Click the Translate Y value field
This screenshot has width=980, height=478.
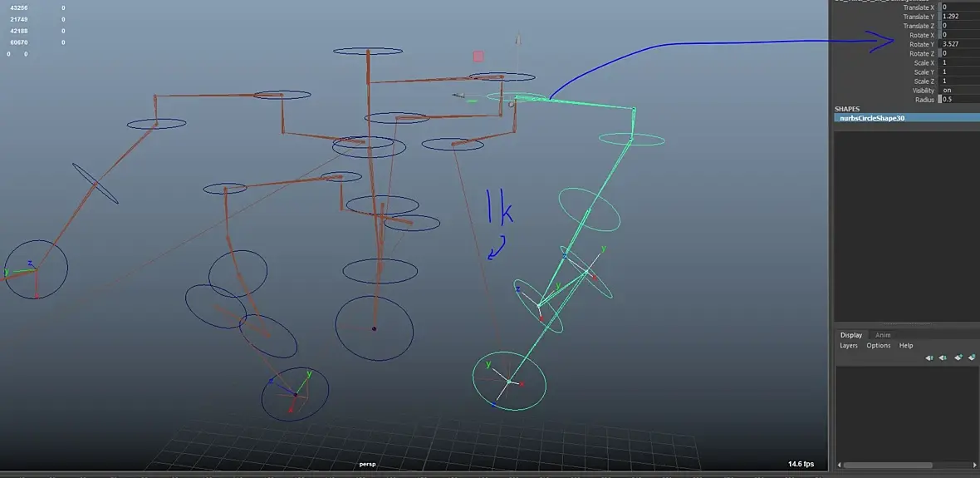(958, 17)
